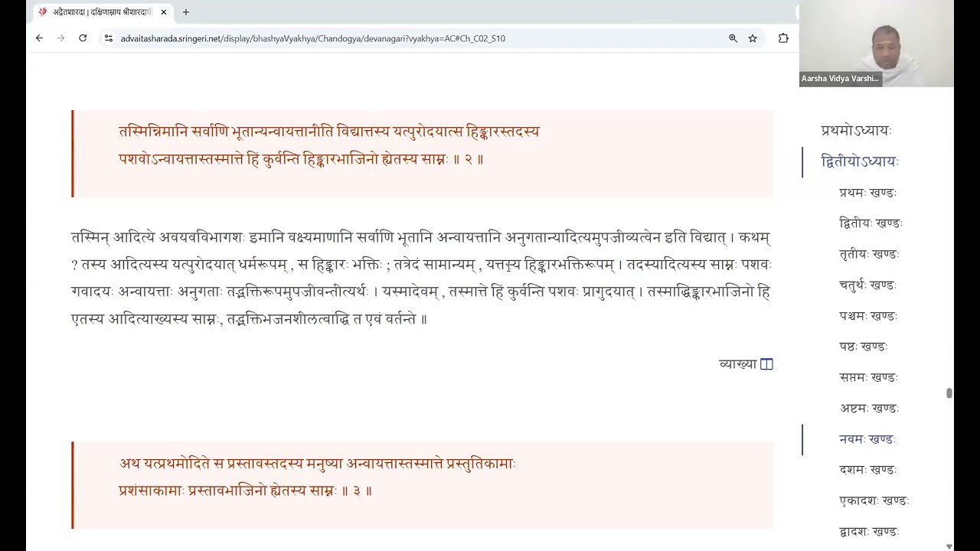Click the browser forward arrow
Image resolution: width=980 pixels, height=551 pixels.
pyautogui.click(x=60, y=38)
